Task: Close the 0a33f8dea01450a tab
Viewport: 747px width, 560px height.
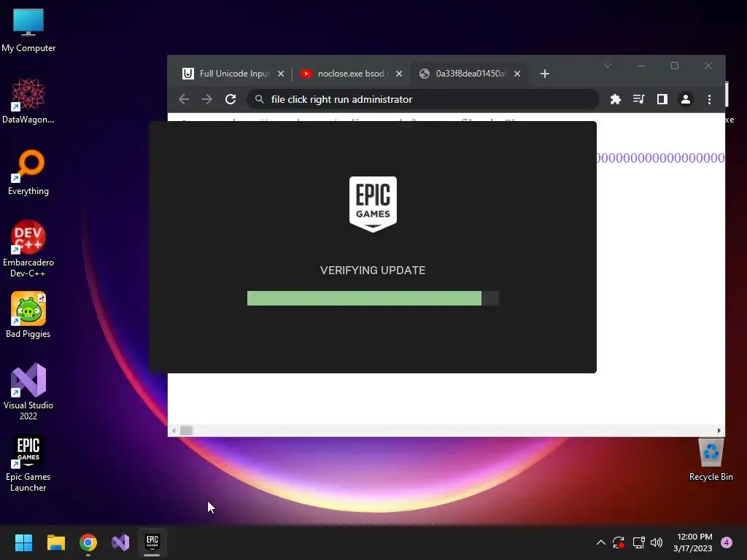Action: pyautogui.click(x=517, y=74)
